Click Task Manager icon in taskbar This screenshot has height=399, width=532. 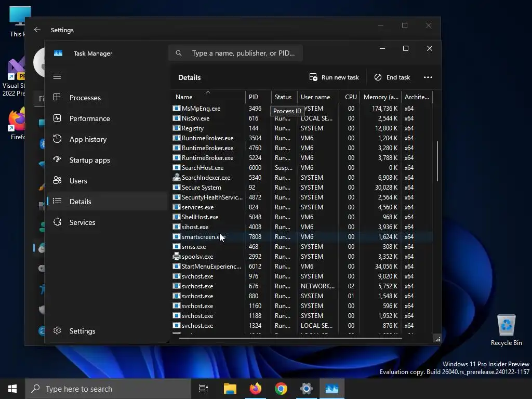click(332, 389)
